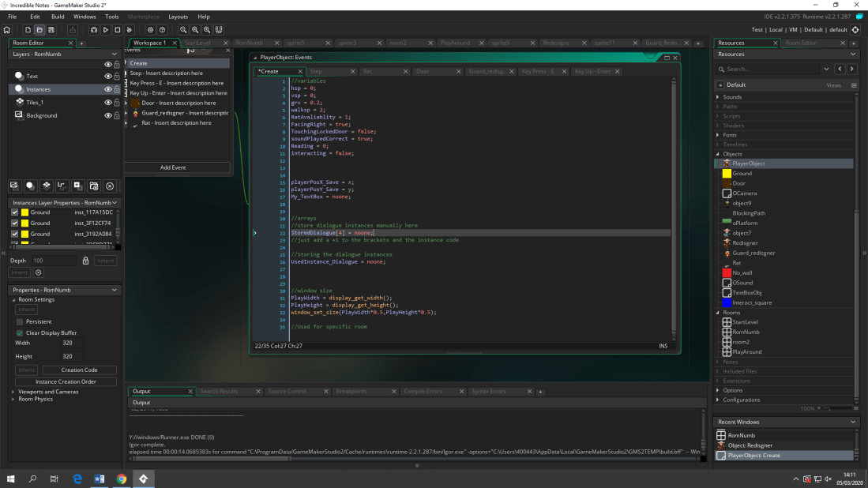Run the project using the Play toolbar icon
Screen dimensions: 868x488
(105, 29)
